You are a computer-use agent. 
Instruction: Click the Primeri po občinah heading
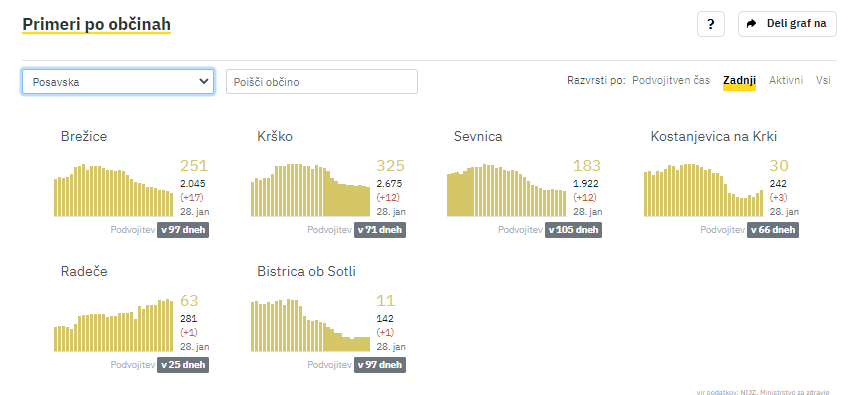tap(96, 24)
